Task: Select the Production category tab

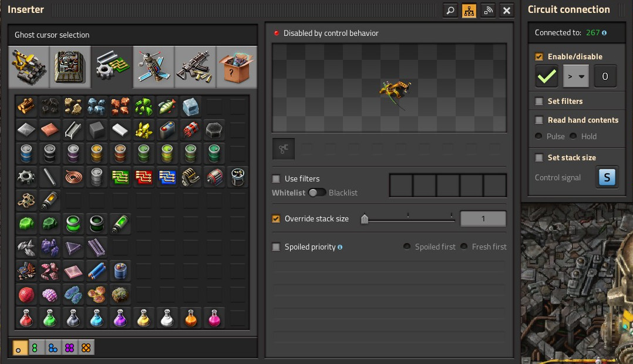Action: [x=70, y=67]
